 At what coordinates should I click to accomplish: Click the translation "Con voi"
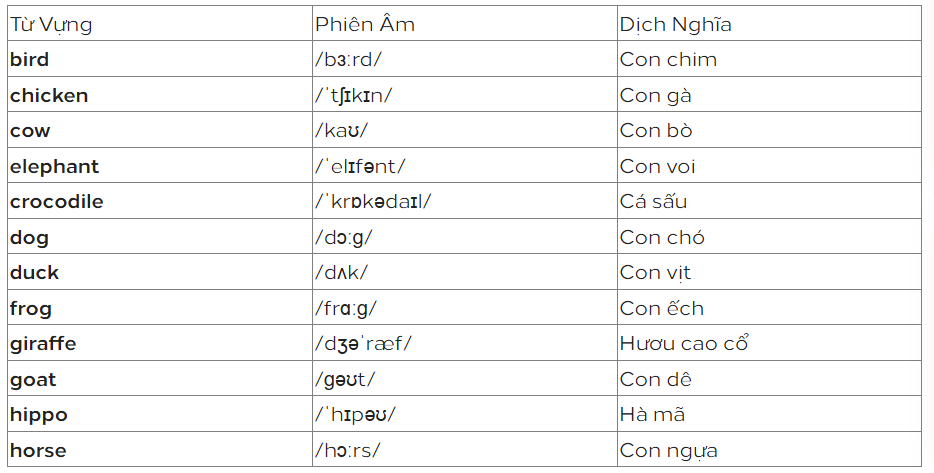[x=657, y=166]
